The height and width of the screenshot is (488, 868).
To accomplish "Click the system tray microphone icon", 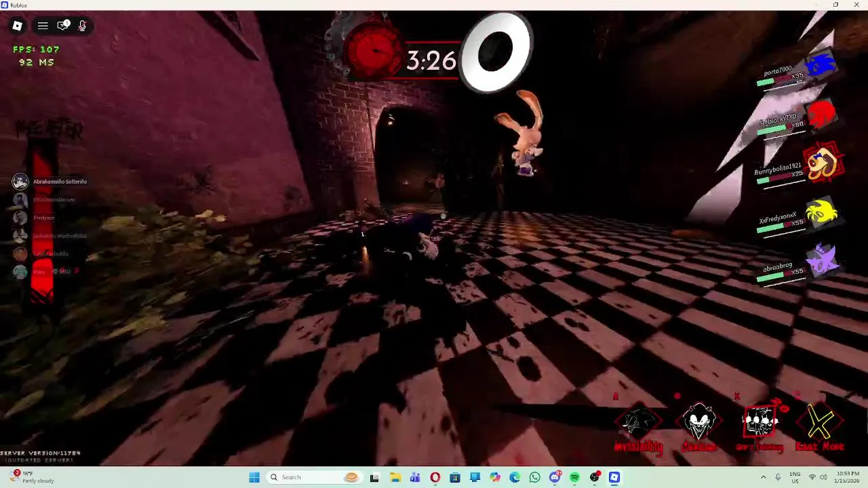I will (x=778, y=477).
